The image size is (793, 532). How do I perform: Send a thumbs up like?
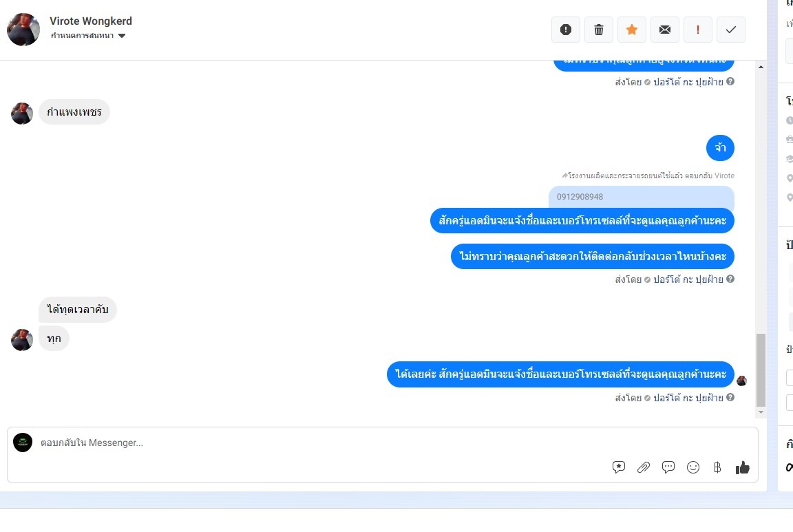point(743,467)
